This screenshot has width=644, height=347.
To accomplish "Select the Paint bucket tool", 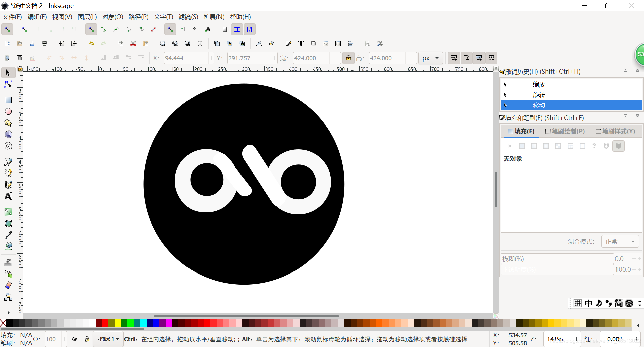I will click(8, 246).
